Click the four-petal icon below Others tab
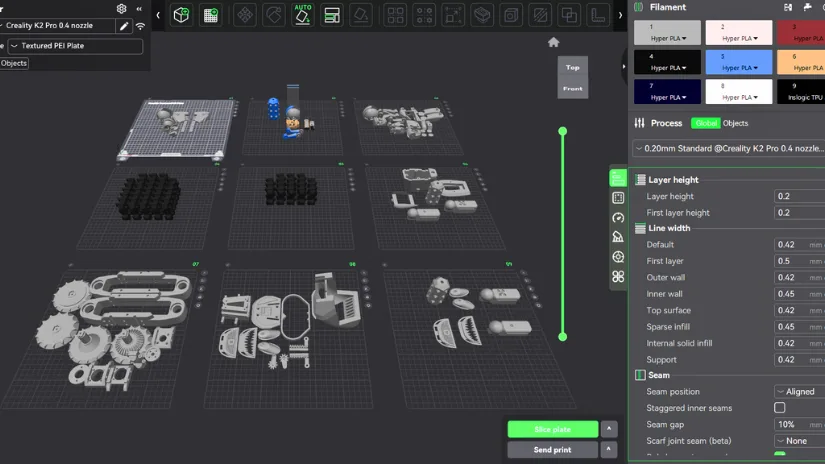Image resolution: width=825 pixels, height=464 pixels. coord(618,276)
